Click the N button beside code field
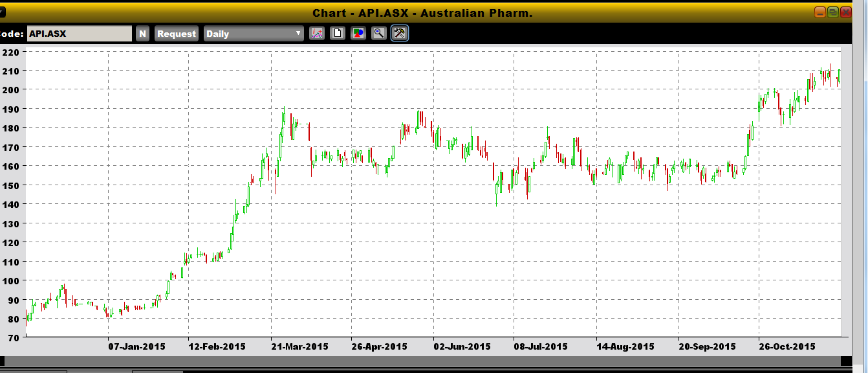 point(143,34)
